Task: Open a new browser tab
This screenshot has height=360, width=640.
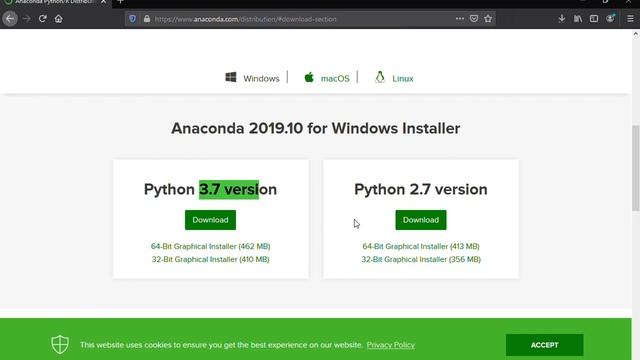Action: pyautogui.click(x=120, y=2)
